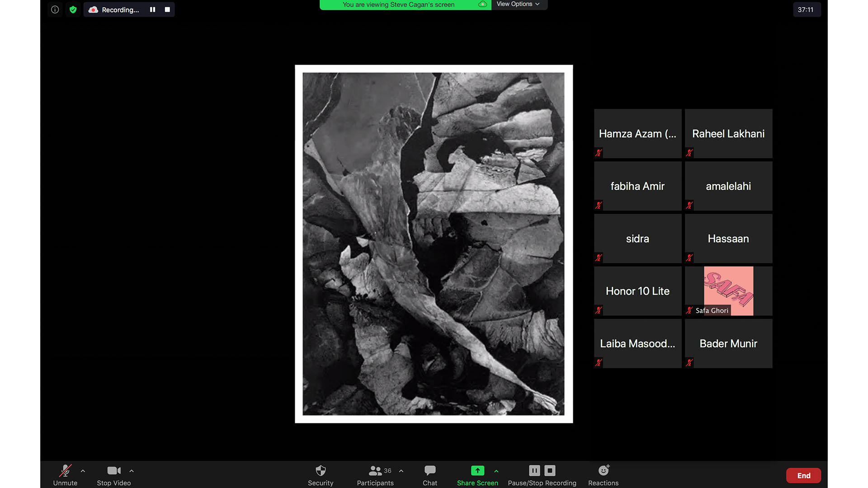The image size is (868, 488).
Task: Open the Security shield menu
Action: tap(321, 475)
